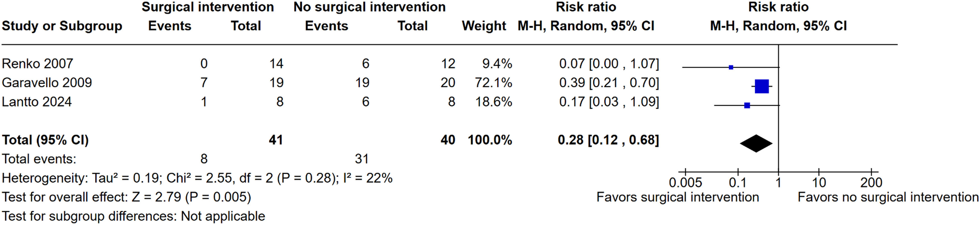Click the Lantto 2024 study label
This screenshot has height=225, width=980.
[36, 102]
